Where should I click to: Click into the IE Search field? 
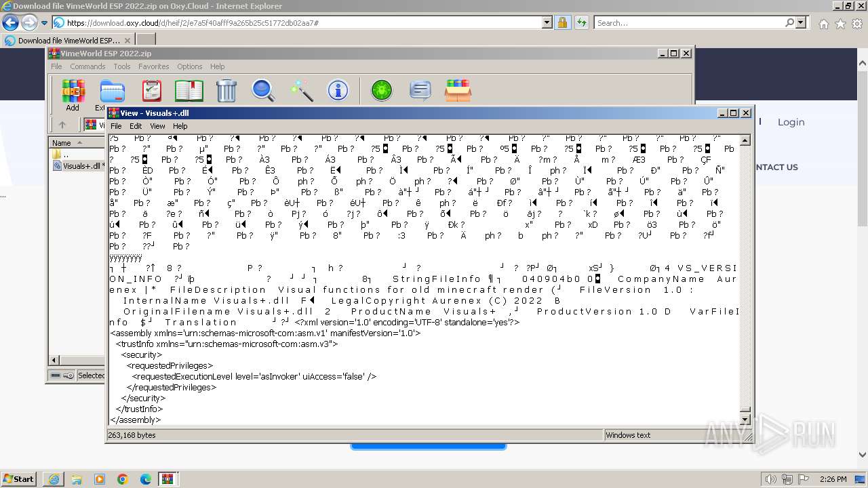(688, 23)
